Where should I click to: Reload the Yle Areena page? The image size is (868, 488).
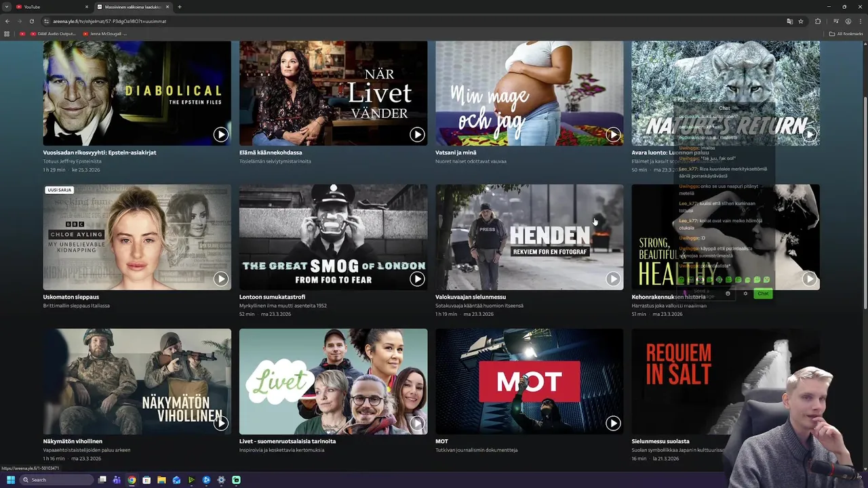coord(32,21)
